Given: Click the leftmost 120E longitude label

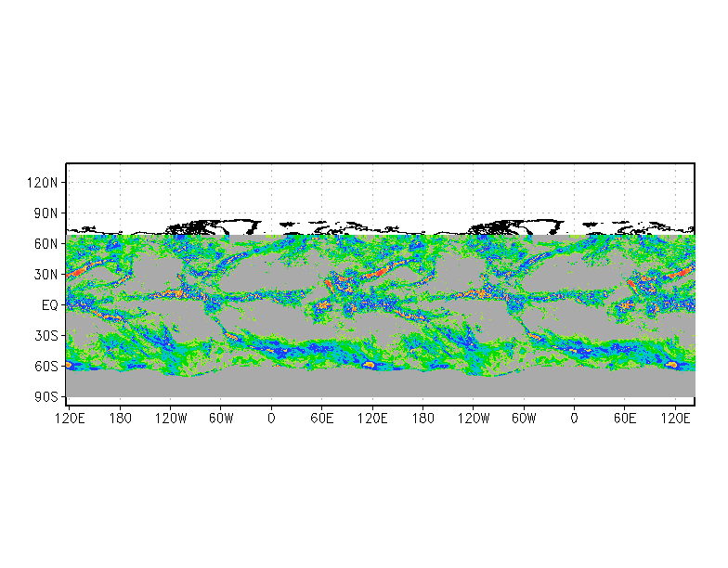Looking at the screenshot, I should (x=70, y=419).
